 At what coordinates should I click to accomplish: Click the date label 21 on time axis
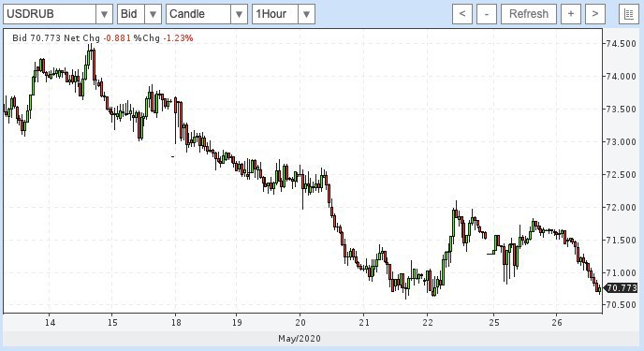click(364, 323)
